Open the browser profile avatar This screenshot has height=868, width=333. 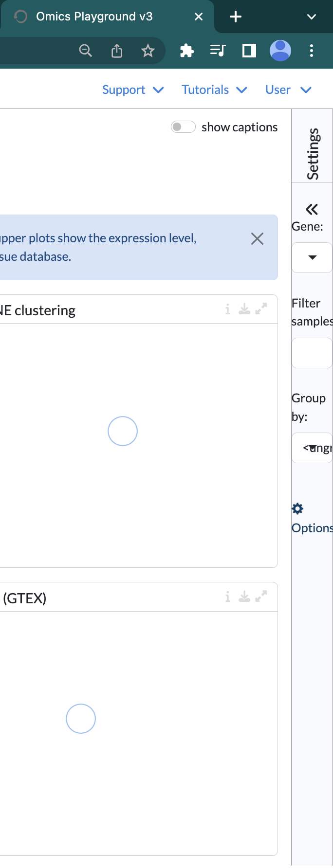281,50
